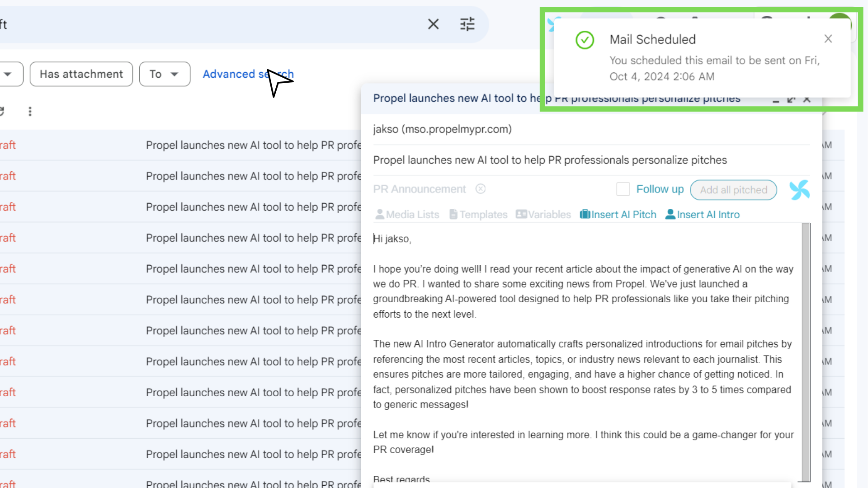
Task: Open Media Lists in compose toolbar
Action: point(407,215)
